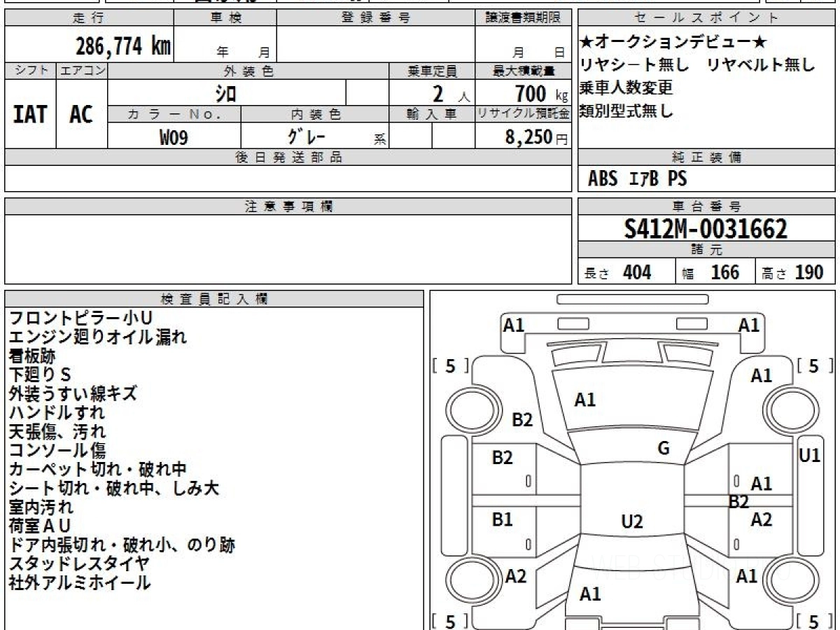Click the U1 mark on the diagram's right edge
Image resolution: width=840 pixels, height=630 pixels.
(x=809, y=455)
